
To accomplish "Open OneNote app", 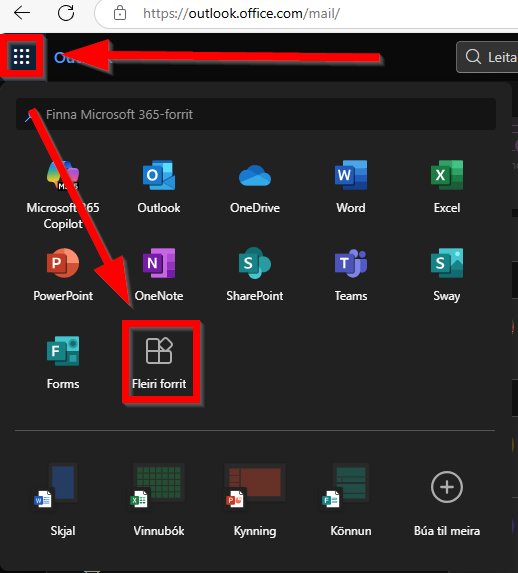I will tap(159, 275).
